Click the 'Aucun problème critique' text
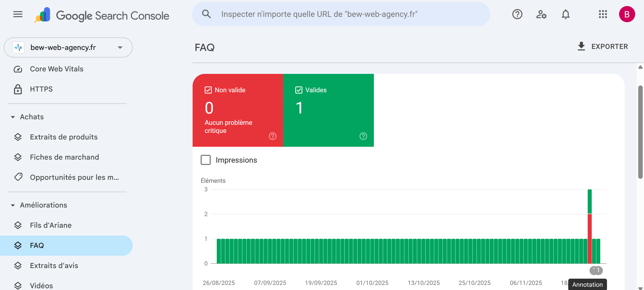This screenshot has width=644, height=290. [228, 127]
